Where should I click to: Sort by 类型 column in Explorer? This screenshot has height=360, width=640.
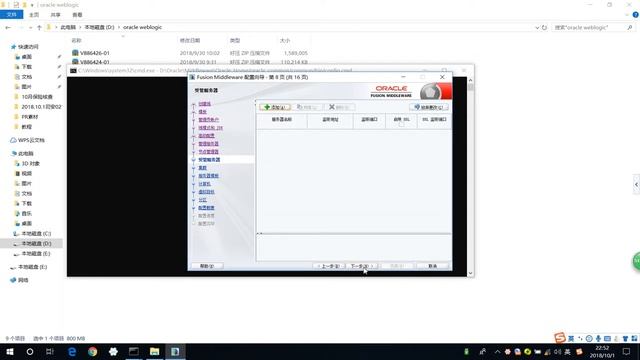point(235,40)
